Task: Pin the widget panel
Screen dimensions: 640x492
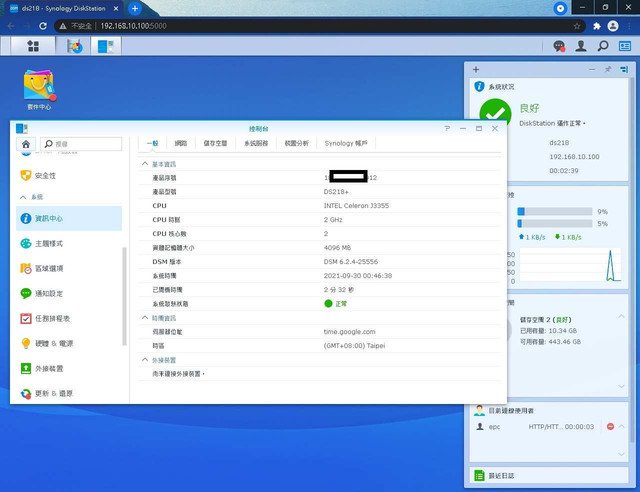Action: [608, 69]
